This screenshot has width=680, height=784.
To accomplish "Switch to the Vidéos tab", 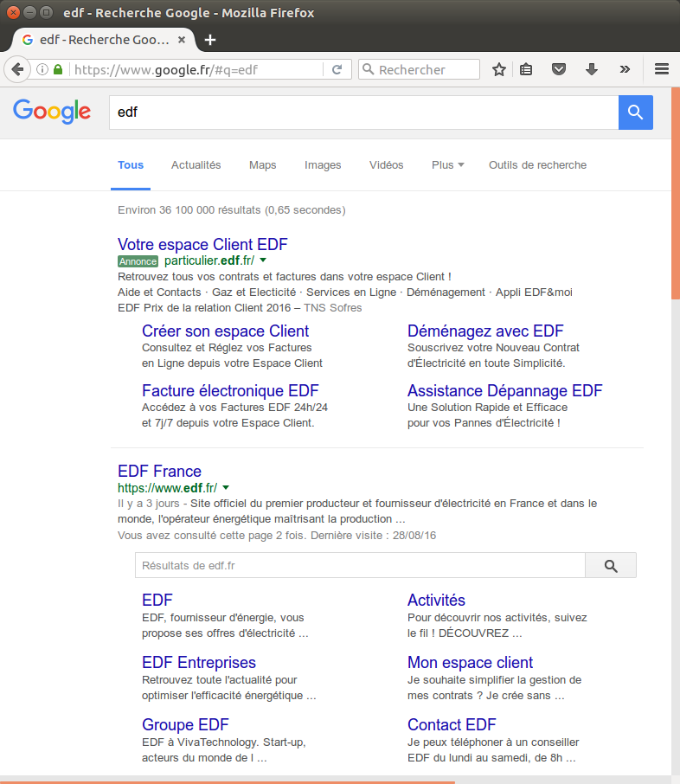I will tap(386, 165).
